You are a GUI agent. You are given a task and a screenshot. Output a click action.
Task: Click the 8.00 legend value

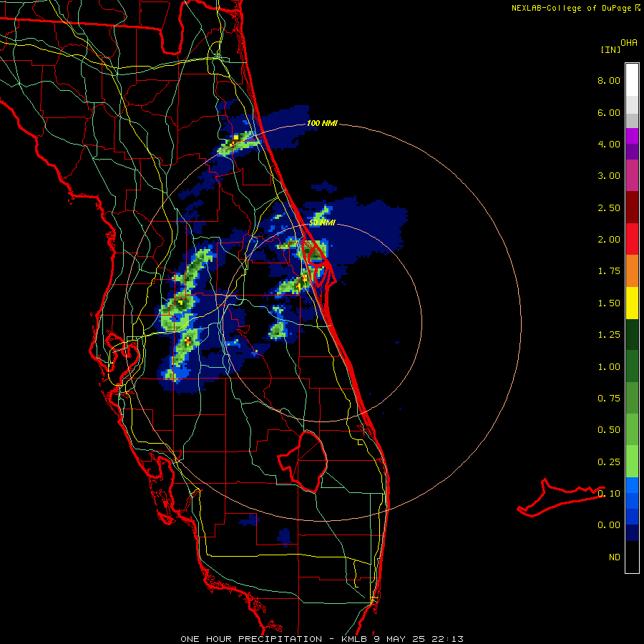[x=609, y=80]
